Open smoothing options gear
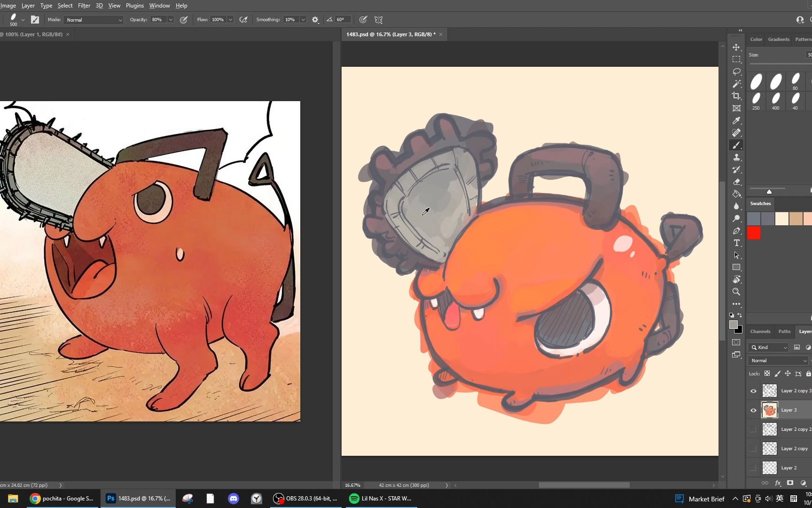The width and height of the screenshot is (812, 508). click(x=315, y=20)
